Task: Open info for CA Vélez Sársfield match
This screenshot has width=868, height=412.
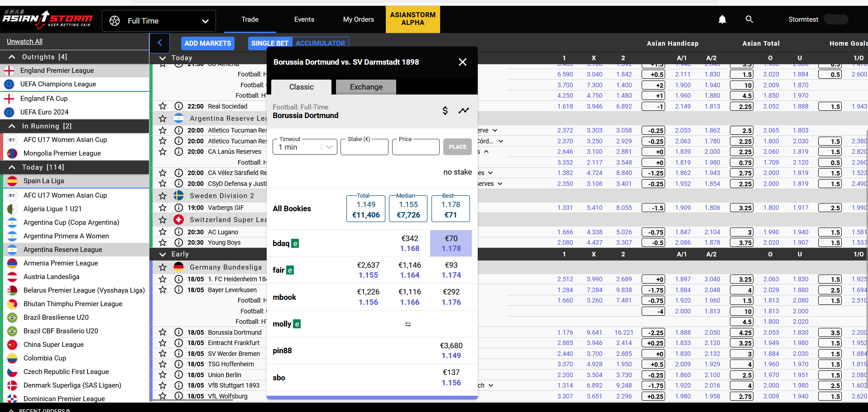Action: coord(179,173)
